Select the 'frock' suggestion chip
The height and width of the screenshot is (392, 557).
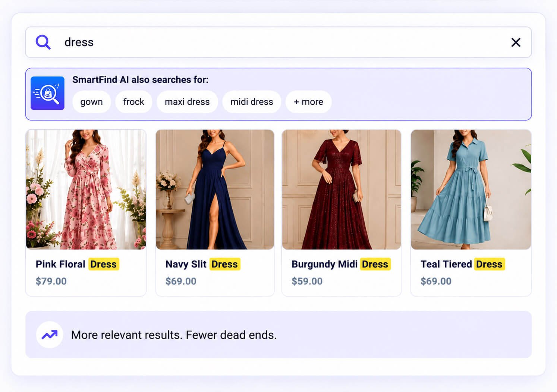[x=133, y=102]
